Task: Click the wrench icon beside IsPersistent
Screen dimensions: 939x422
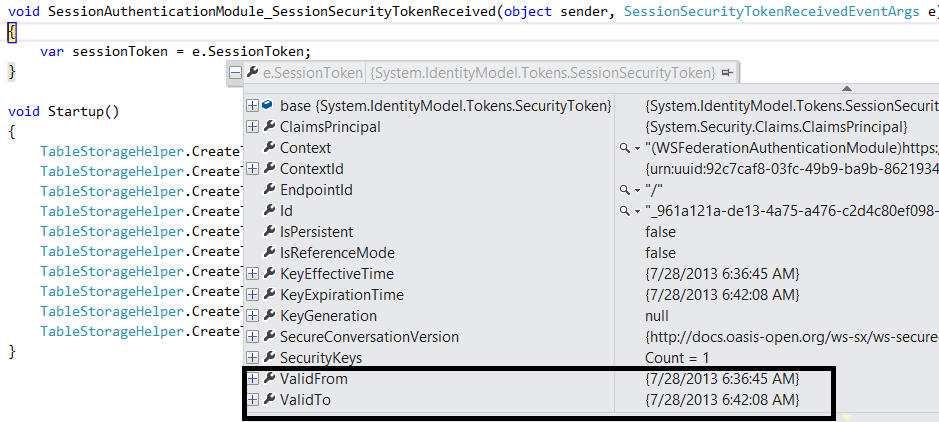Action: pyautogui.click(x=269, y=232)
